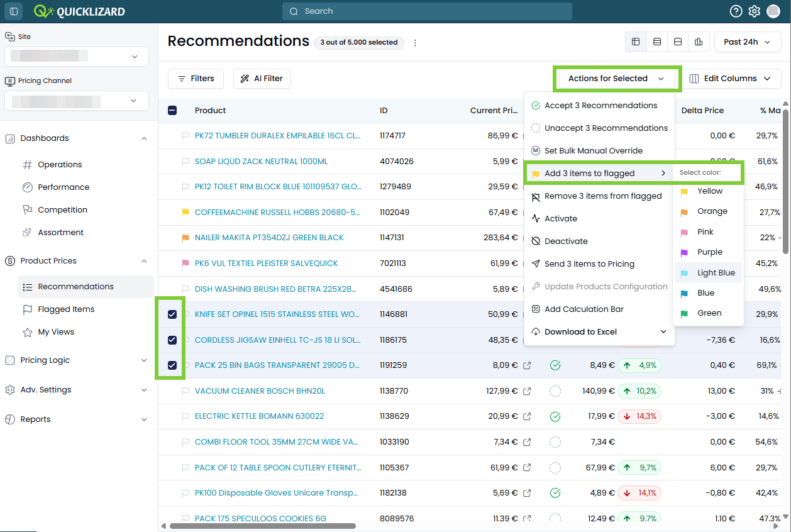Open the AI Filter button

point(262,79)
